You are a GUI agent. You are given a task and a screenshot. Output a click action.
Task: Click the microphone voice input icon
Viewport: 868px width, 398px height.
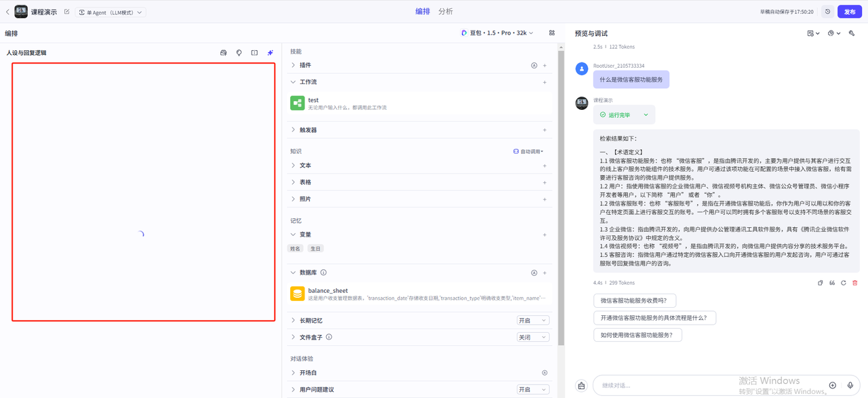coord(850,385)
